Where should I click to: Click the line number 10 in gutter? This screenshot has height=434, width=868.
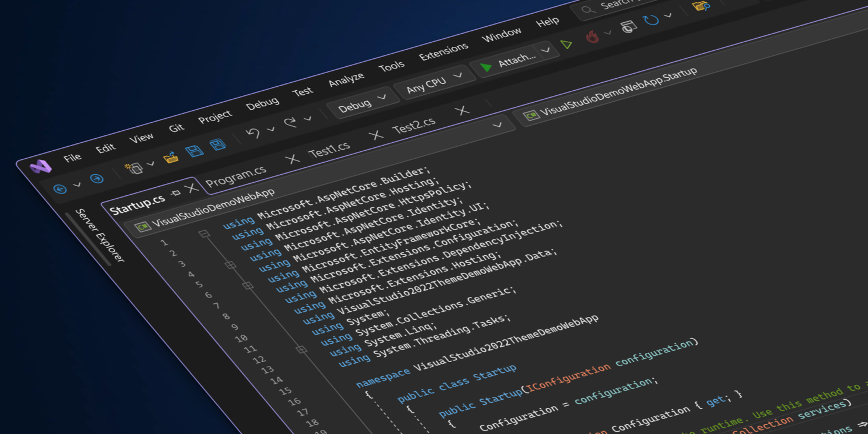[x=241, y=339]
